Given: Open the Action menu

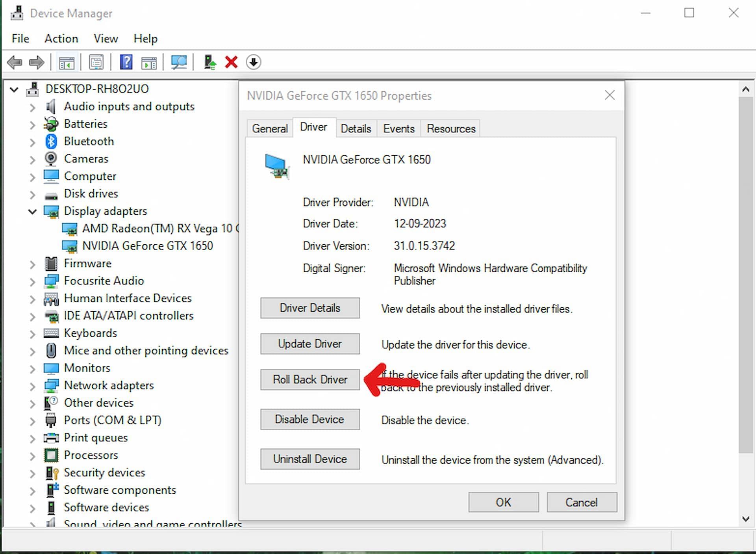Looking at the screenshot, I should pyautogui.click(x=61, y=39).
